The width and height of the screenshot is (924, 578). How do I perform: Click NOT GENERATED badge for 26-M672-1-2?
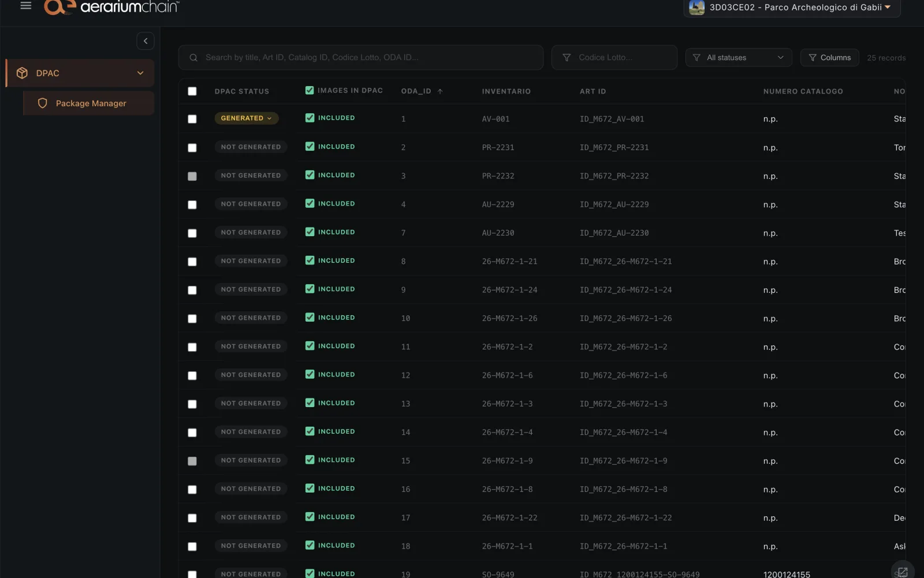pos(251,346)
